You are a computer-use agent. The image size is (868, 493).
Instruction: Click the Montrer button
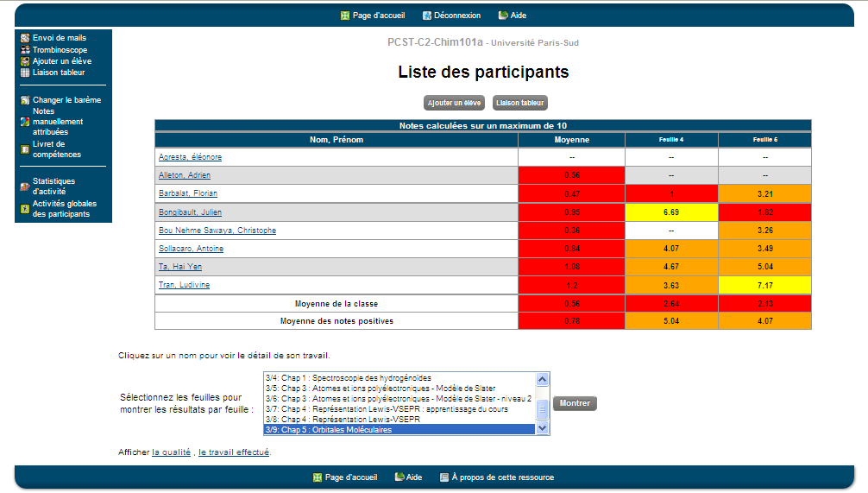(x=576, y=403)
